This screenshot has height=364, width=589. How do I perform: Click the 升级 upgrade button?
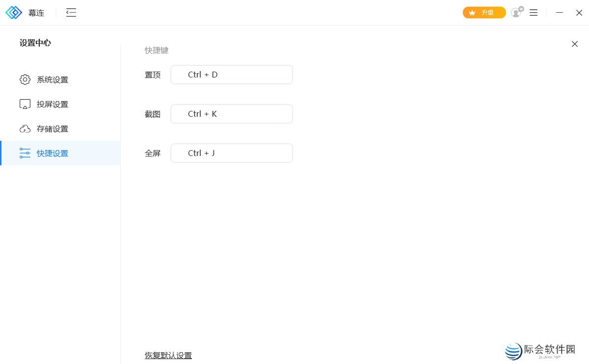pyautogui.click(x=484, y=12)
